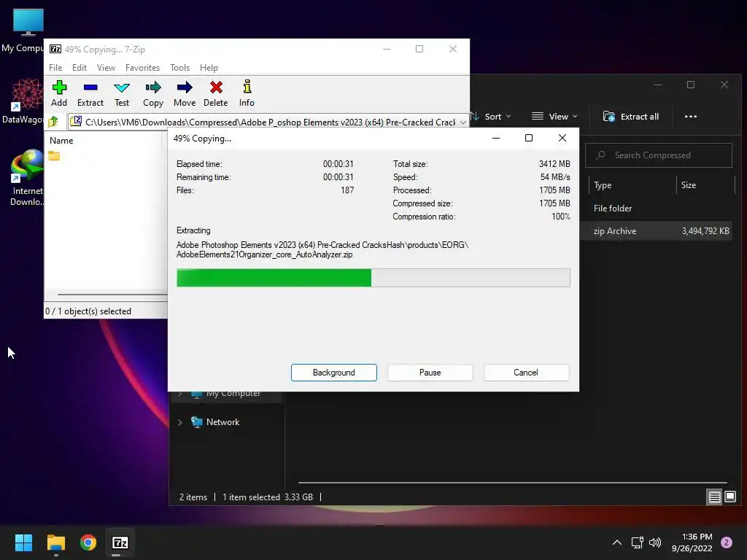Viewport: 747px width, 560px height.
Task: Open the Windows Start menu
Action: (x=23, y=542)
